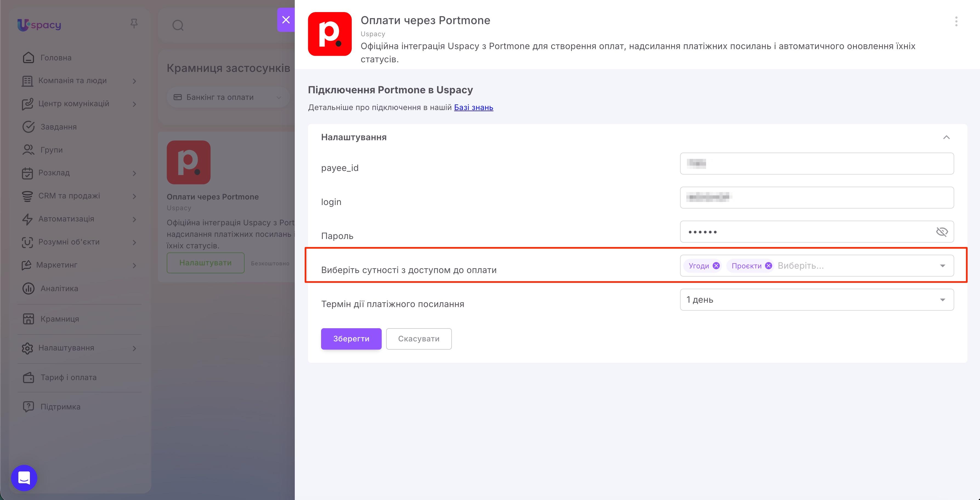Open Завдання menu item
This screenshot has width=980, height=500.
(58, 127)
